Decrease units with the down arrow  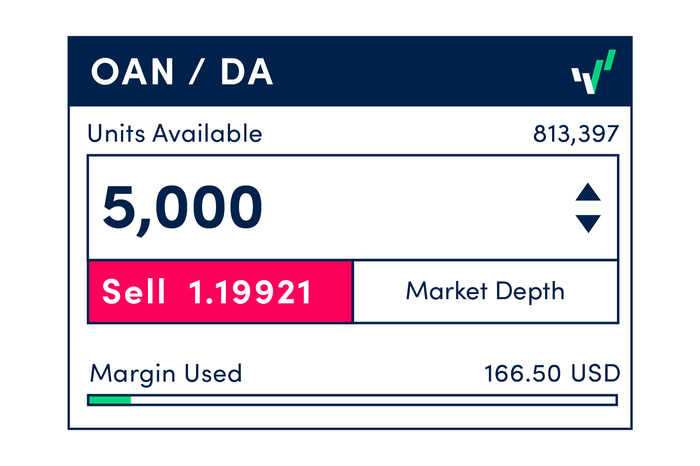(x=588, y=224)
